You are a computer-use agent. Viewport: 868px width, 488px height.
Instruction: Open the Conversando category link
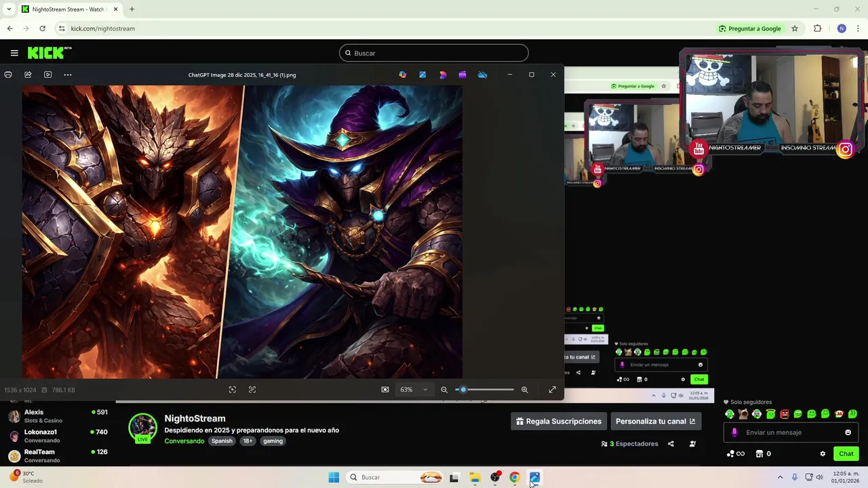click(x=184, y=441)
